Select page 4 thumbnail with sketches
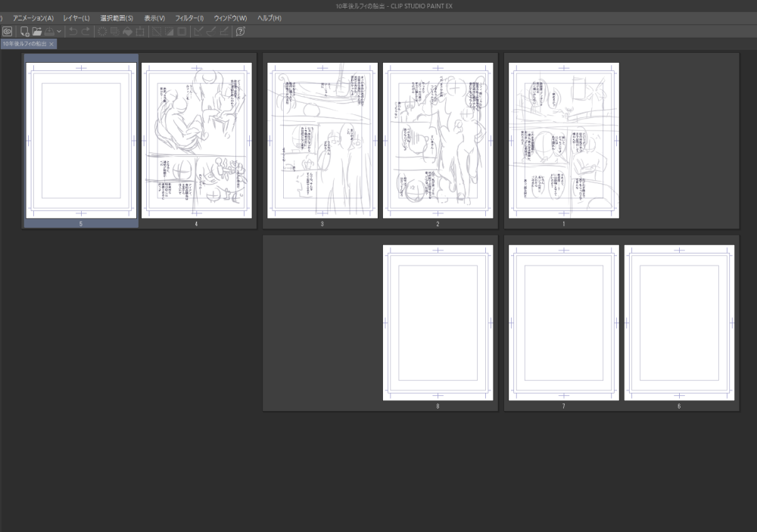The height and width of the screenshot is (532, 757). [196, 141]
